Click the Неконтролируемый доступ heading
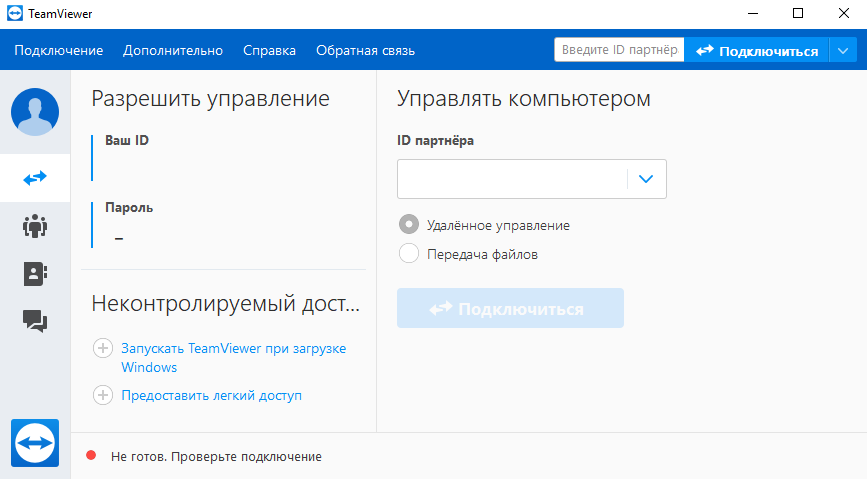The width and height of the screenshot is (867, 479). coord(226,304)
